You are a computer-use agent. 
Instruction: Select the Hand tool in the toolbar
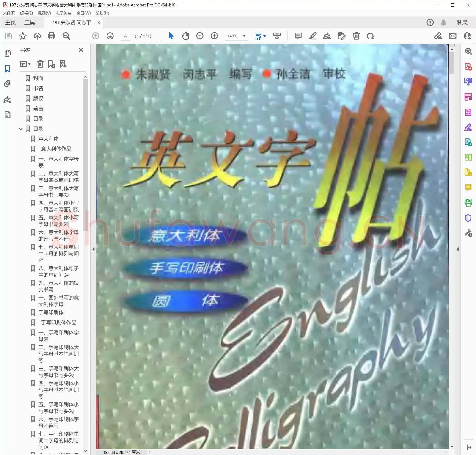pyautogui.click(x=185, y=36)
